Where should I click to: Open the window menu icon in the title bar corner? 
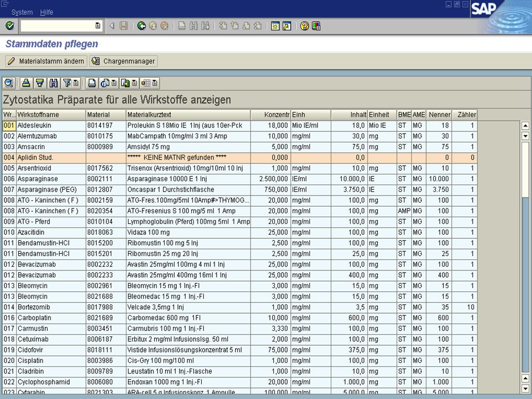[x=5, y=4]
